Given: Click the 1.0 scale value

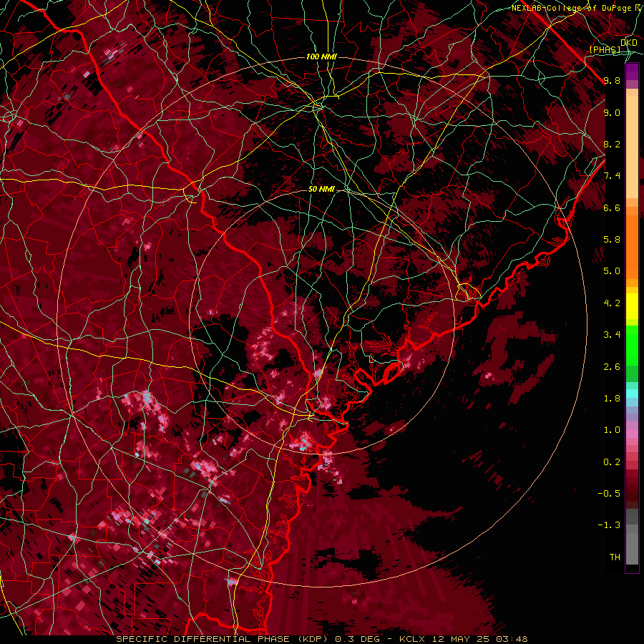Looking at the screenshot, I should (612, 430).
